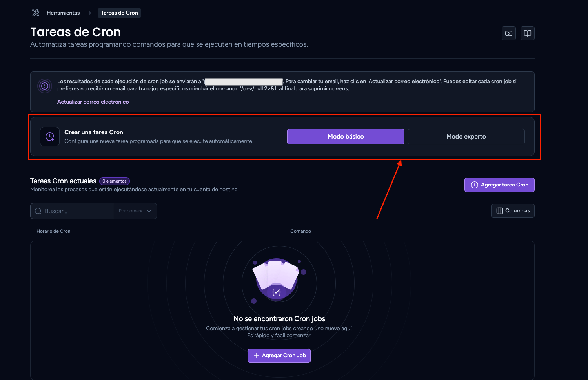This screenshot has width=588, height=380.
Task: Click the Horario de Cron column header
Action: pos(53,231)
